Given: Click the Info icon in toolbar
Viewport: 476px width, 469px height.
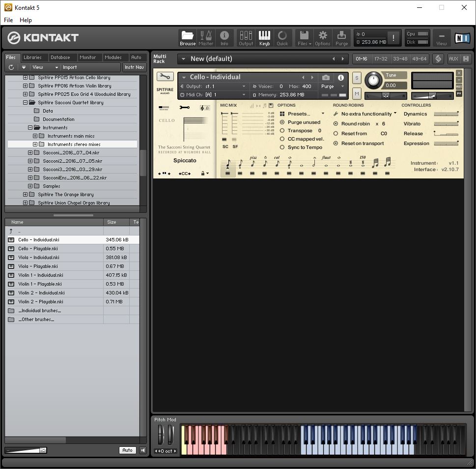Looking at the screenshot, I should click(x=224, y=38).
